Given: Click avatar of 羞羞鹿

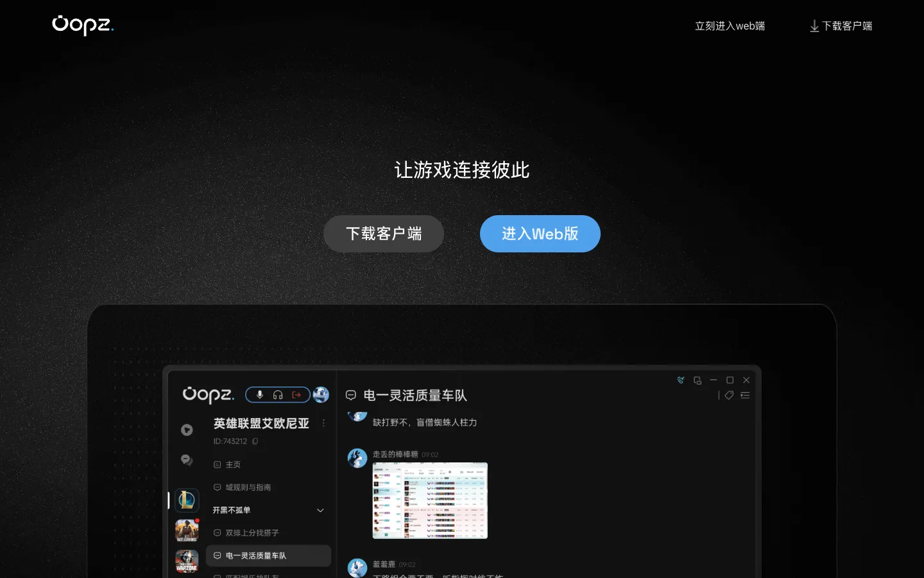Looking at the screenshot, I should pyautogui.click(x=357, y=568).
